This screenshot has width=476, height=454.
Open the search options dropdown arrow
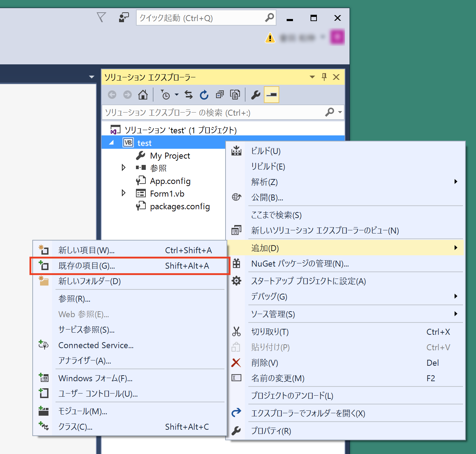(340, 112)
